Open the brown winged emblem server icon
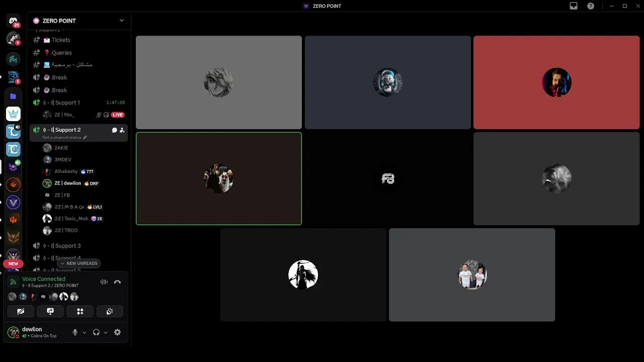The height and width of the screenshot is (362, 644). [x=13, y=237]
